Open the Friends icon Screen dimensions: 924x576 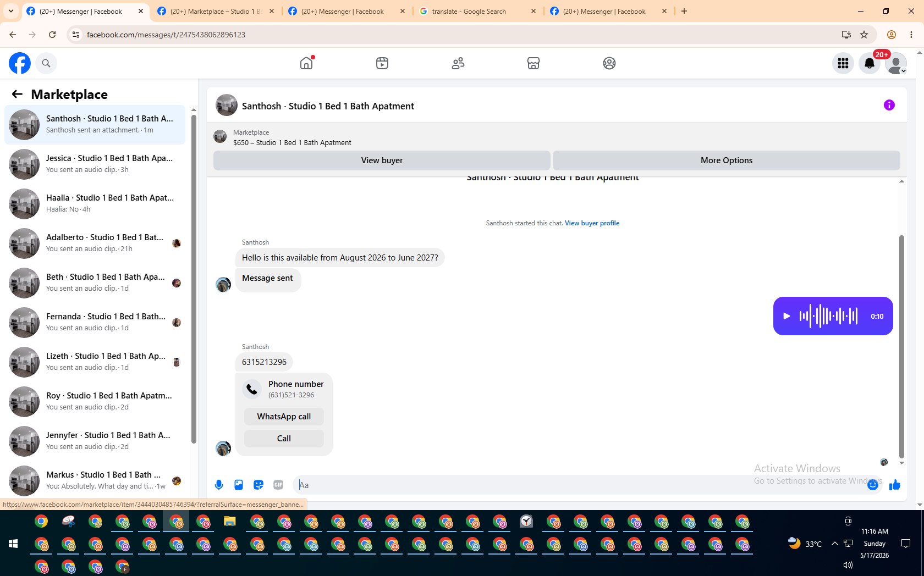point(458,63)
